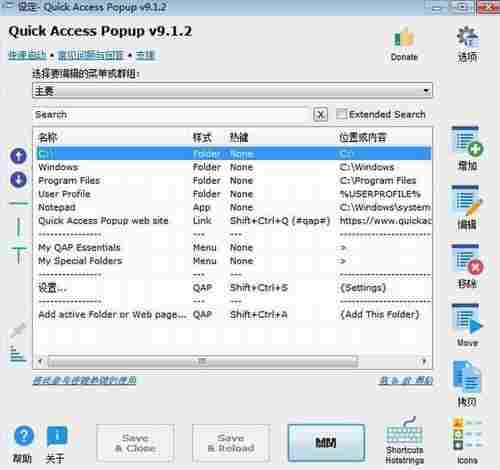
Task: Select the User Profile row
Action: (x=234, y=194)
